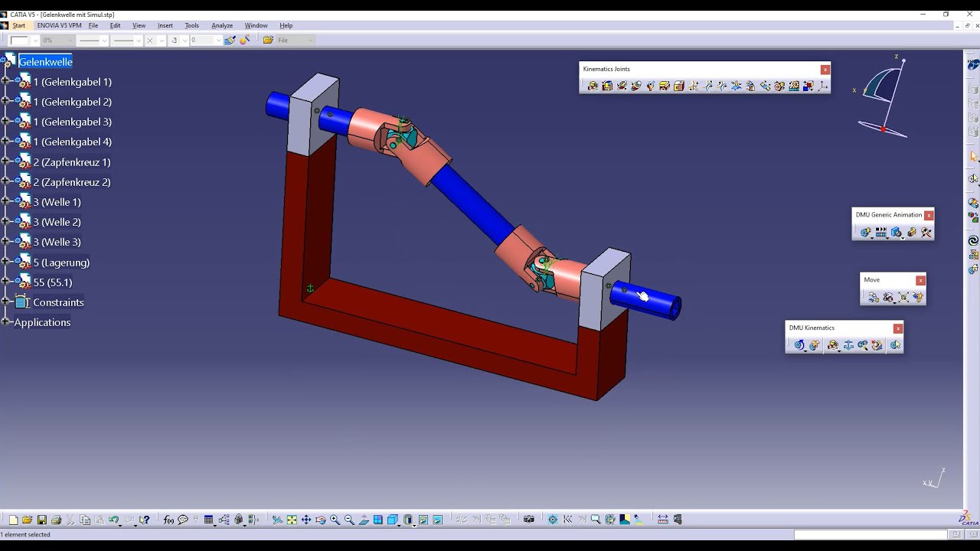Viewport: 980px width, 551px height.
Task: Click the command input field in status bar
Action: pos(871,534)
